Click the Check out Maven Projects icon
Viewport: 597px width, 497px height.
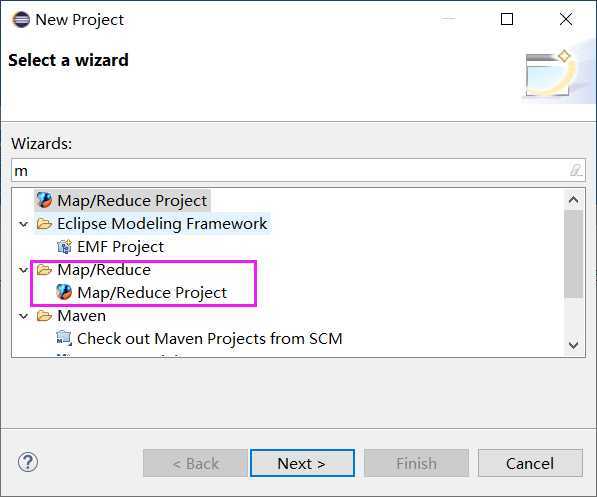point(64,338)
